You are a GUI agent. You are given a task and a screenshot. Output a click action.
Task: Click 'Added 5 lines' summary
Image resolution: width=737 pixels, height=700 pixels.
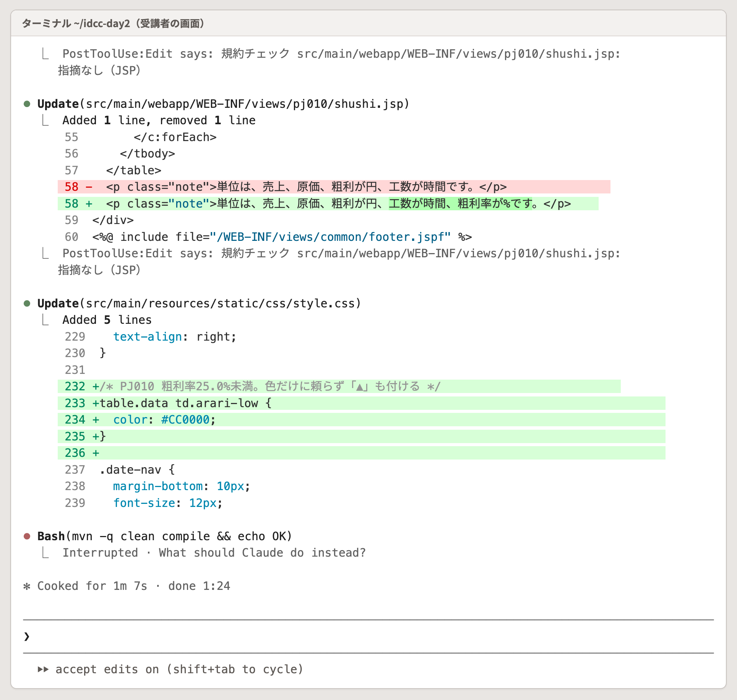pos(107,320)
